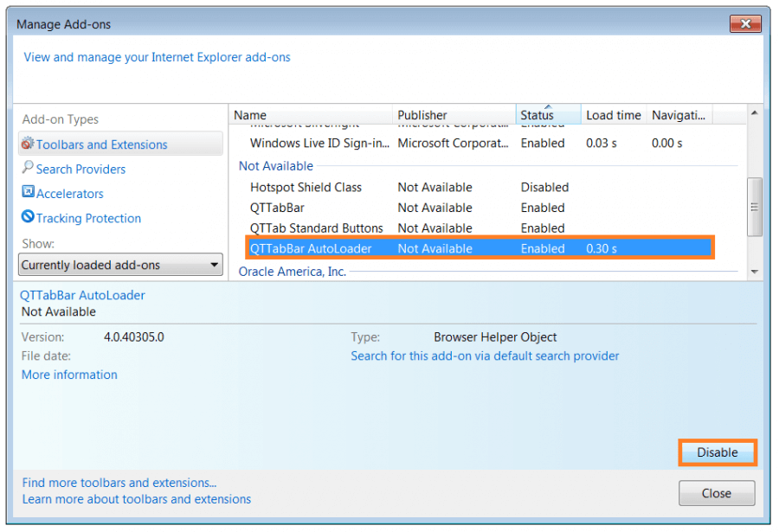Click the Browser Helper Object type value
Image resolution: width=779 pixels, height=532 pixels.
point(495,337)
